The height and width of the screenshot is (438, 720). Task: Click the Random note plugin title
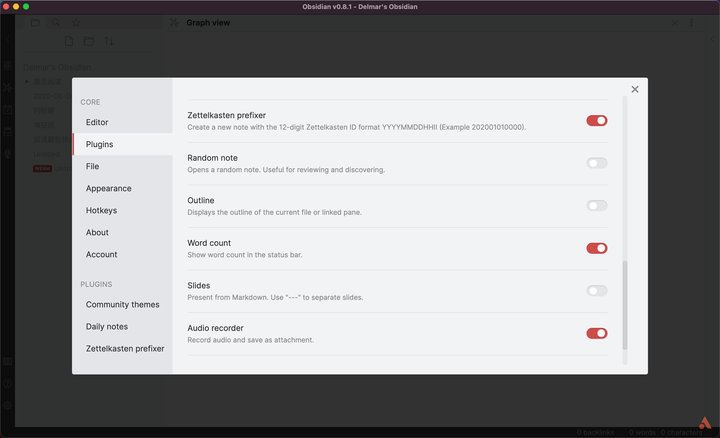[213, 158]
